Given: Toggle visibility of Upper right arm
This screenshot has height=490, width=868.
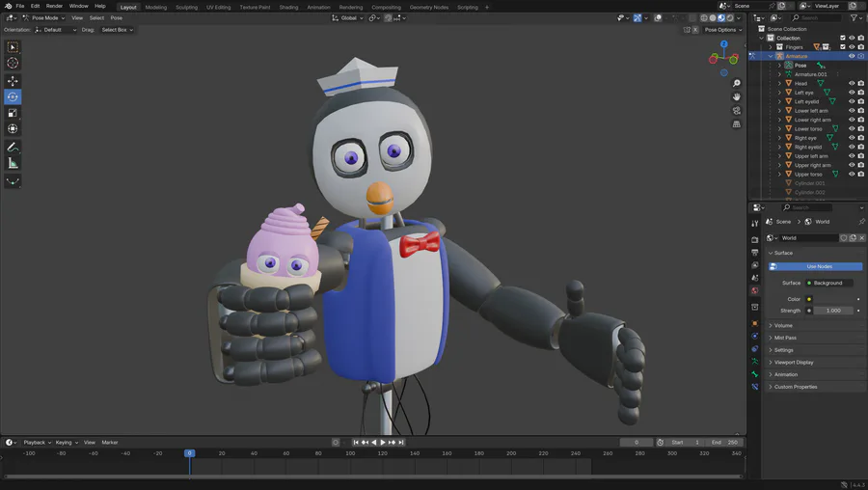Looking at the screenshot, I should coord(852,165).
